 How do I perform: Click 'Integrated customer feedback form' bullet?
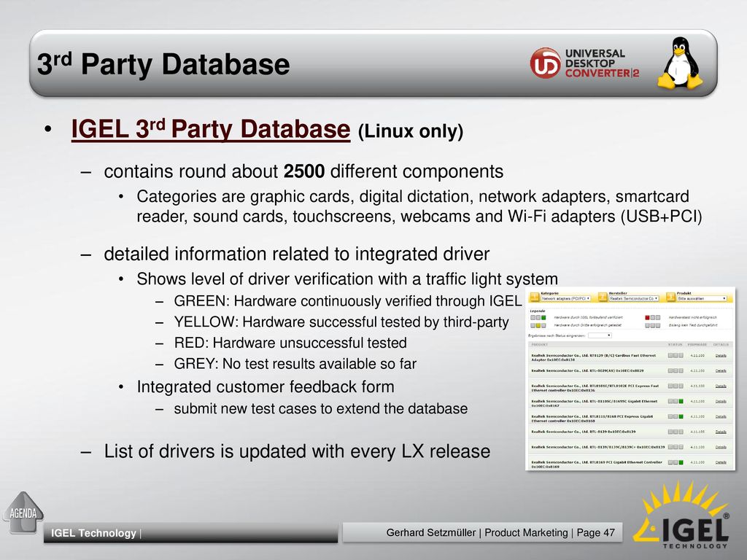tap(266, 386)
